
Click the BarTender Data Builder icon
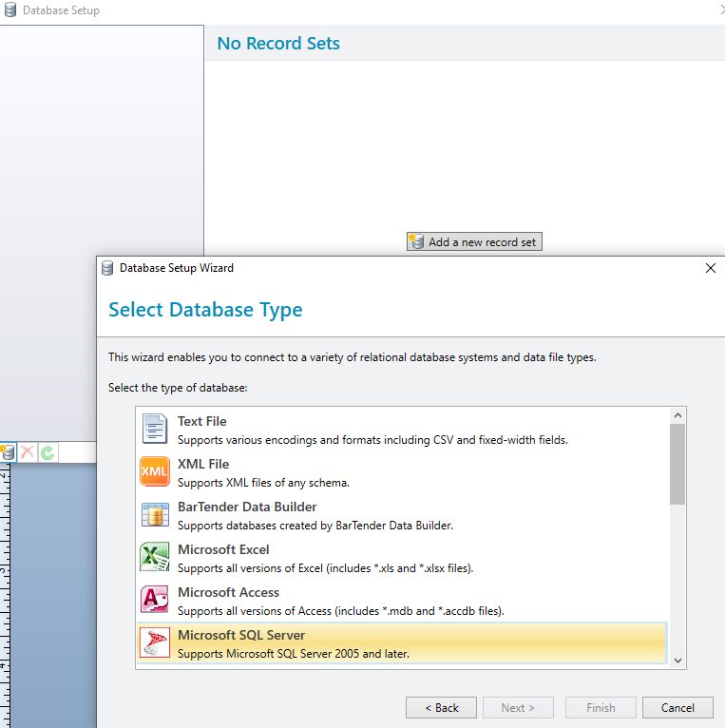(155, 514)
